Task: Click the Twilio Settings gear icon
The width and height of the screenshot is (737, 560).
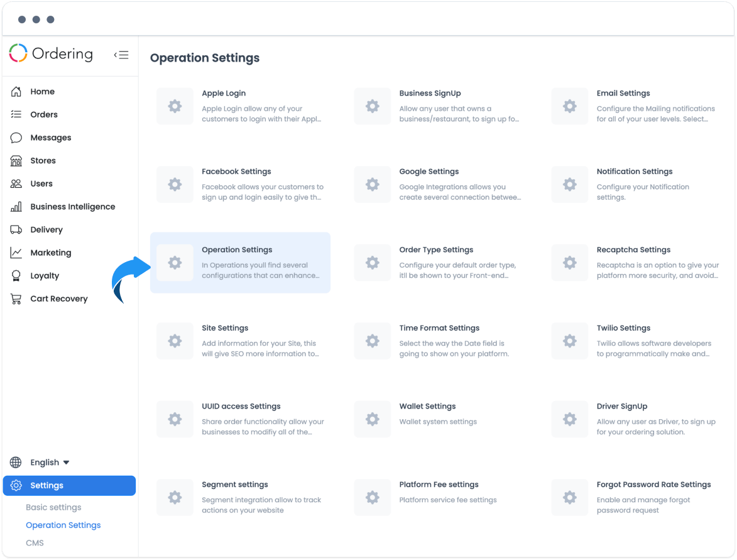Action: click(570, 341)
